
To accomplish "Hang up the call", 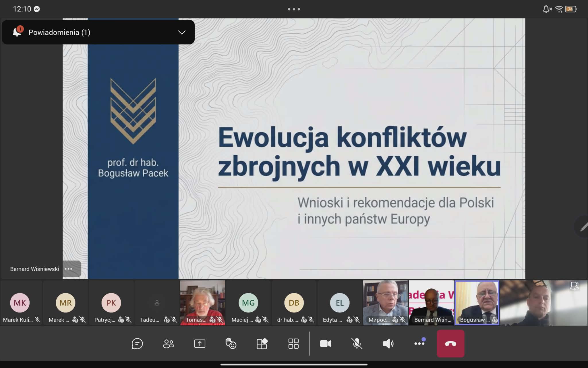I will tap(450, 343).
